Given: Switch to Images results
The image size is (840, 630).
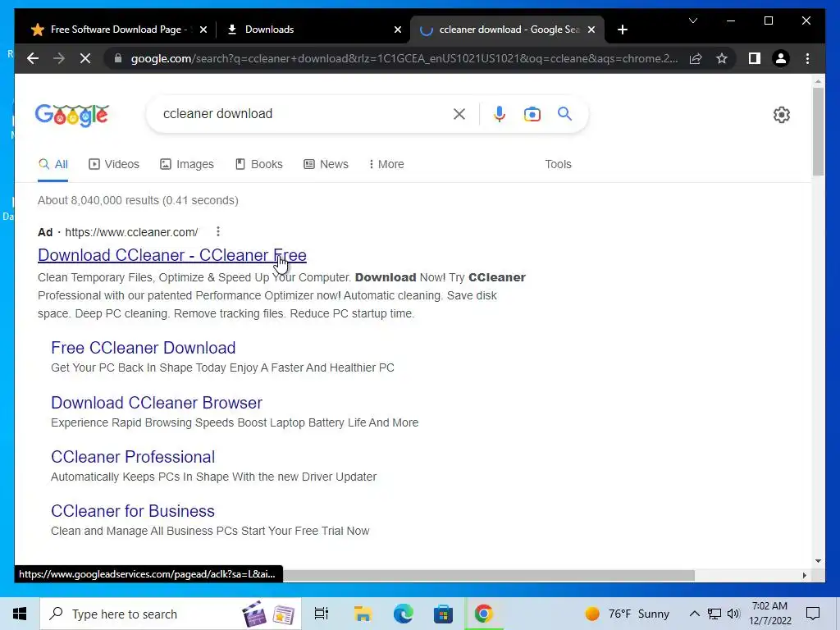Looking at the screenshot, I should click(187, 164).
